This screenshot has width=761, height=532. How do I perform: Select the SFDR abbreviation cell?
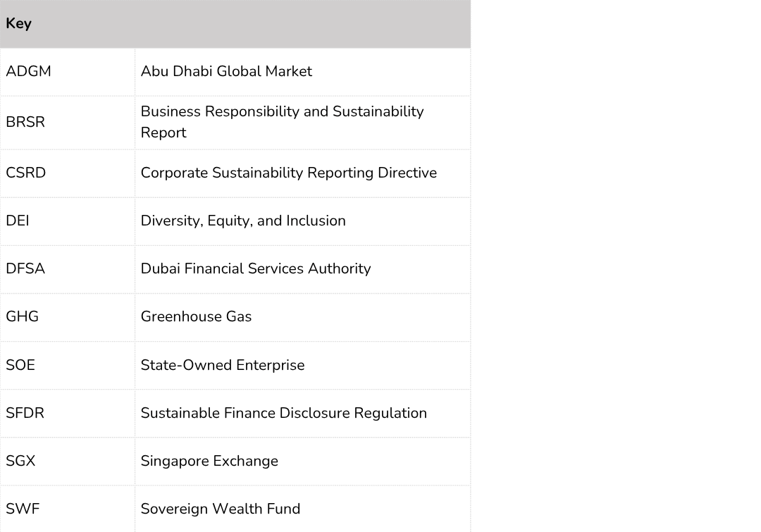(68, 414)
